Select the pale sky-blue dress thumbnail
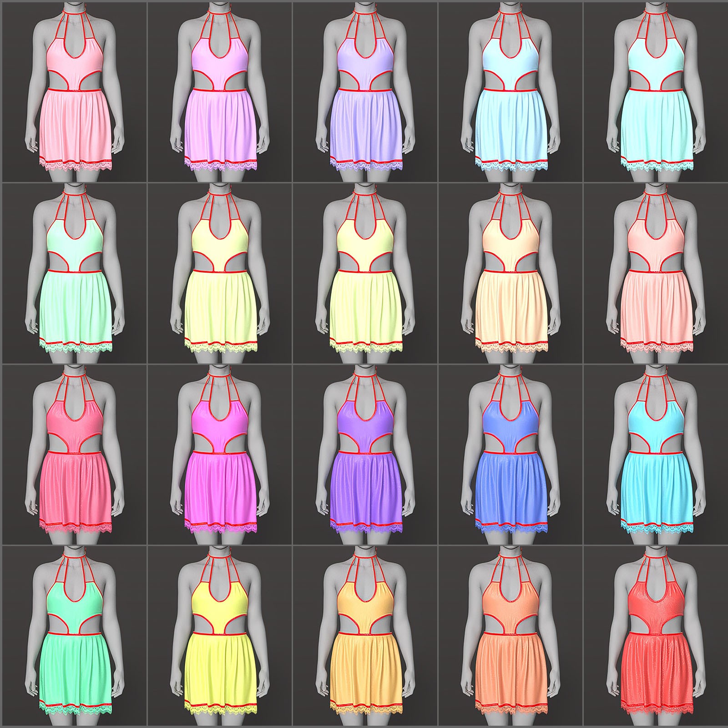This screenshot has height=728, width=728. click(x=511, y=92)
